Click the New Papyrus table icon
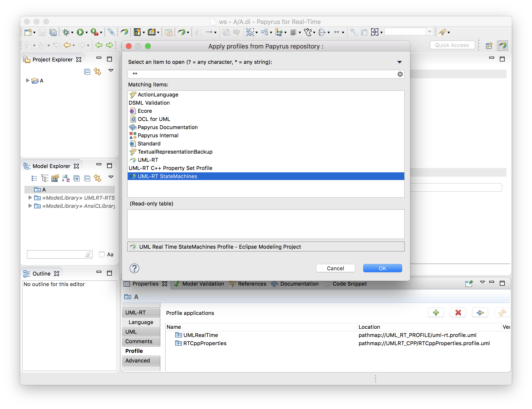This screenshot has width=532, height=409. tap(151, 32)
